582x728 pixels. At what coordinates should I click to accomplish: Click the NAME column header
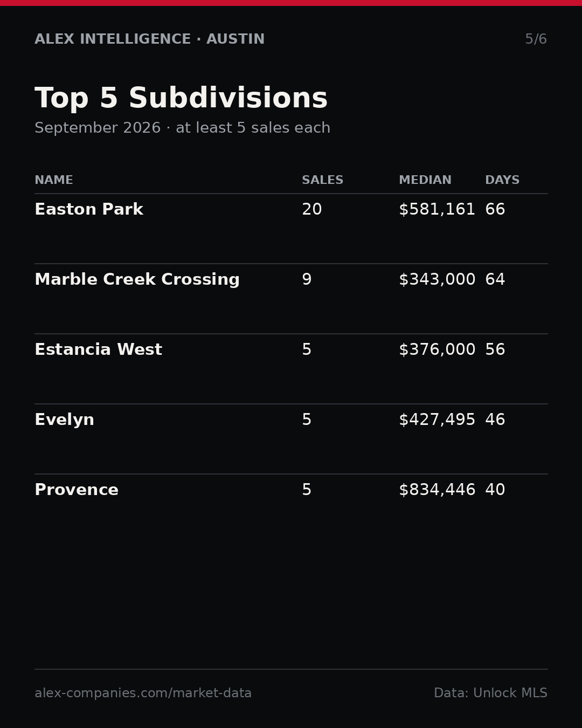(x=54, y=180)
